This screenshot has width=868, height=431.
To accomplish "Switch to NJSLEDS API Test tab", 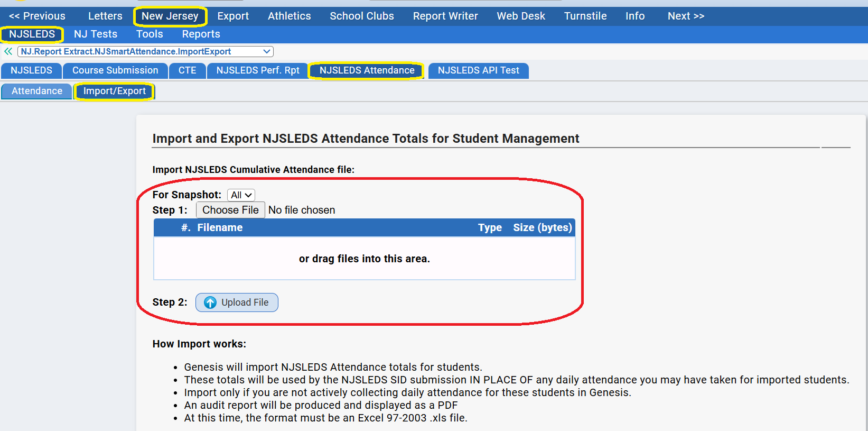I will click(478, 70).
